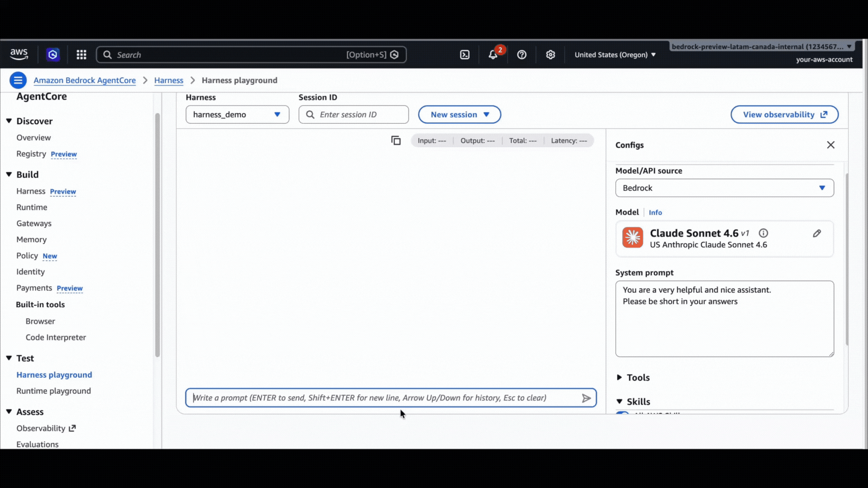Click the Built-in tools heading
The image size is (868, 488).
click(x=40, y=305)
